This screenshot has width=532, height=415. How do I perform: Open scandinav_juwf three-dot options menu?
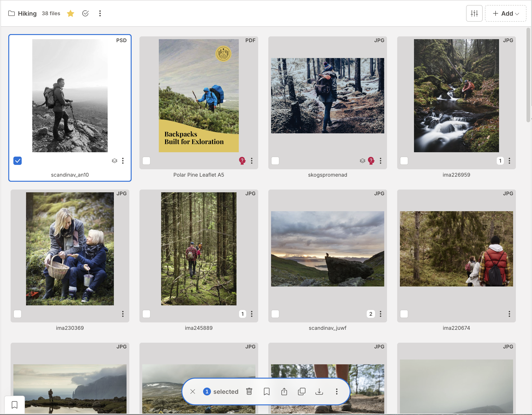[381, 314]
